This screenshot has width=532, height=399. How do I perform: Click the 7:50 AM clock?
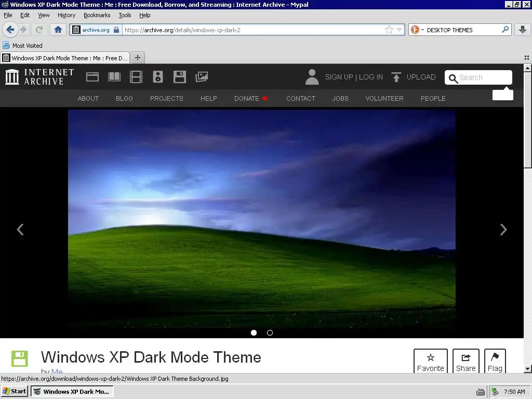coord(514,392)
